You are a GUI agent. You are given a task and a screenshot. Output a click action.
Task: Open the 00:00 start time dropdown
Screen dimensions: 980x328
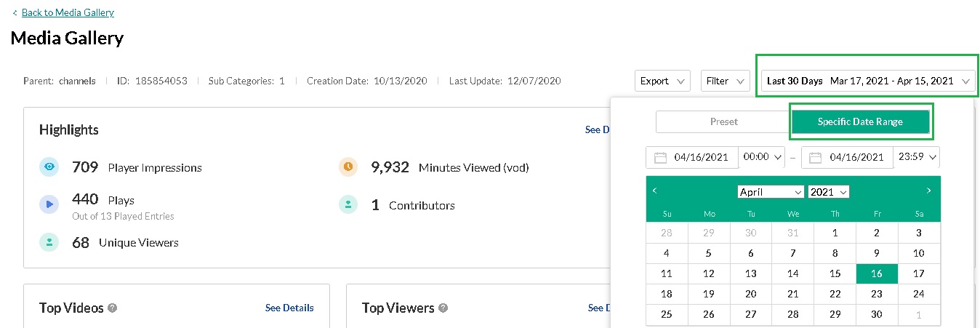[x=762, y=157]
